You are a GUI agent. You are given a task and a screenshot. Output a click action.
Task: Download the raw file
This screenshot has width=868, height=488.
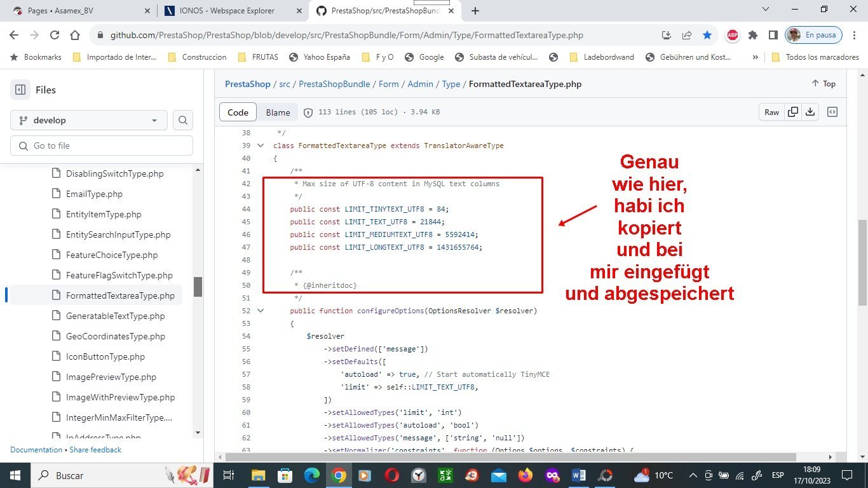coord(810,112)
